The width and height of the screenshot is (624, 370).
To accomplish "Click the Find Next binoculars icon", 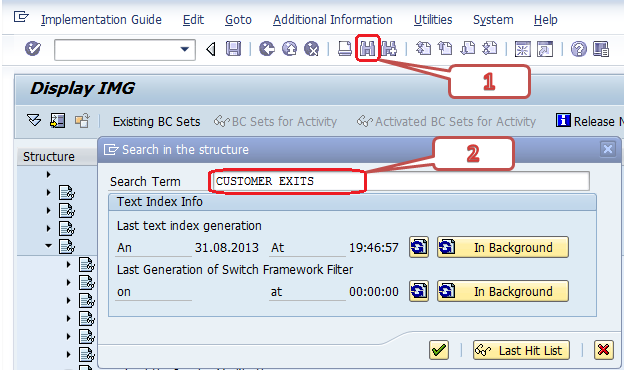I will point(389,49).
